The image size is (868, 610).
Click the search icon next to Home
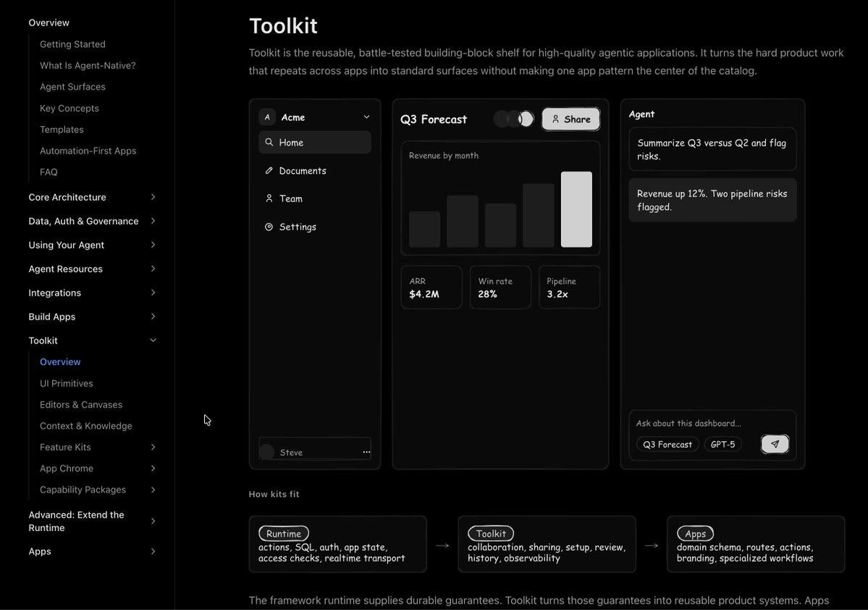(x=269, y=143)
